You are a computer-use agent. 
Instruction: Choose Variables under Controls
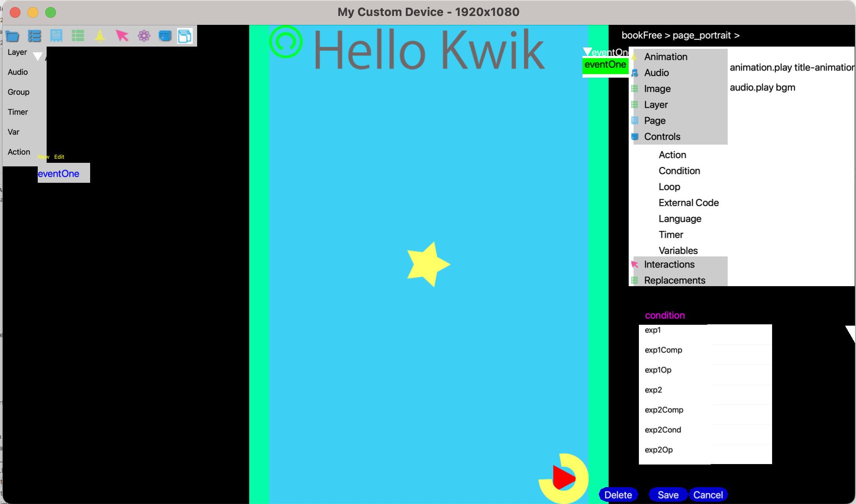point(678,251)
